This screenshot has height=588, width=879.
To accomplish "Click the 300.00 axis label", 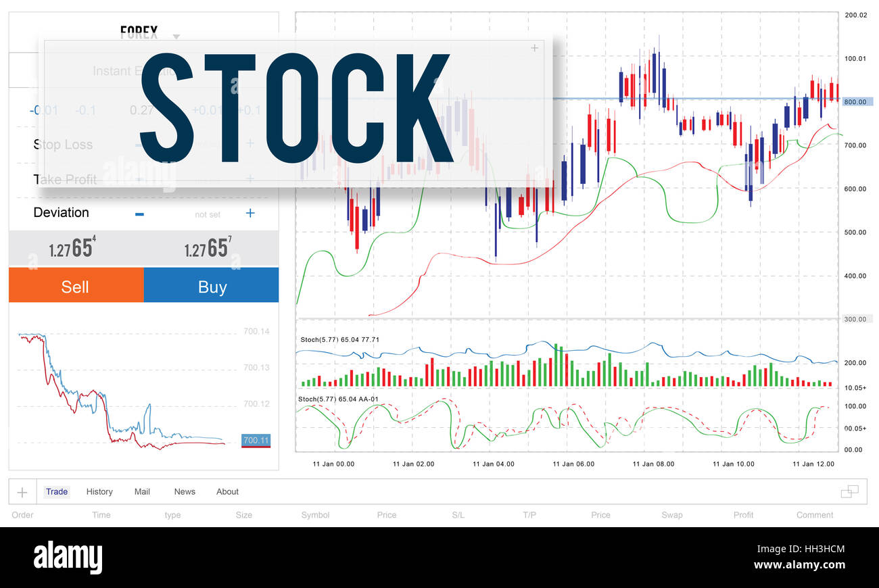I will [x=857, y=319].
